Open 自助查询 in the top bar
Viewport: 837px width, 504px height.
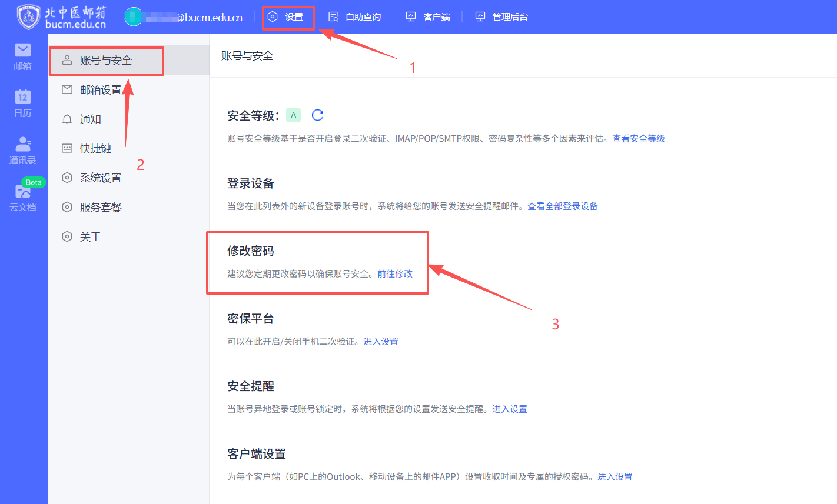point(355,17)
